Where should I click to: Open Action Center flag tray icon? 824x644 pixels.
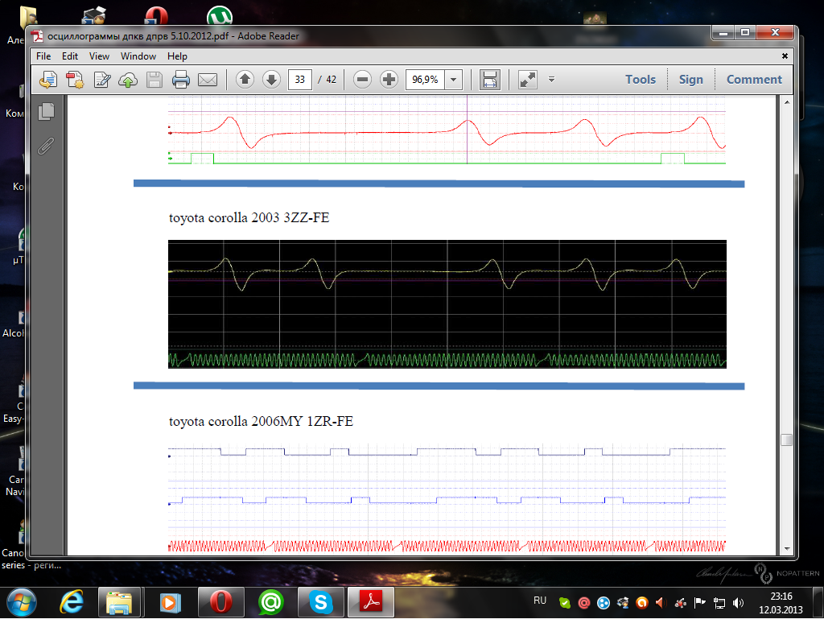click(699, 603)
